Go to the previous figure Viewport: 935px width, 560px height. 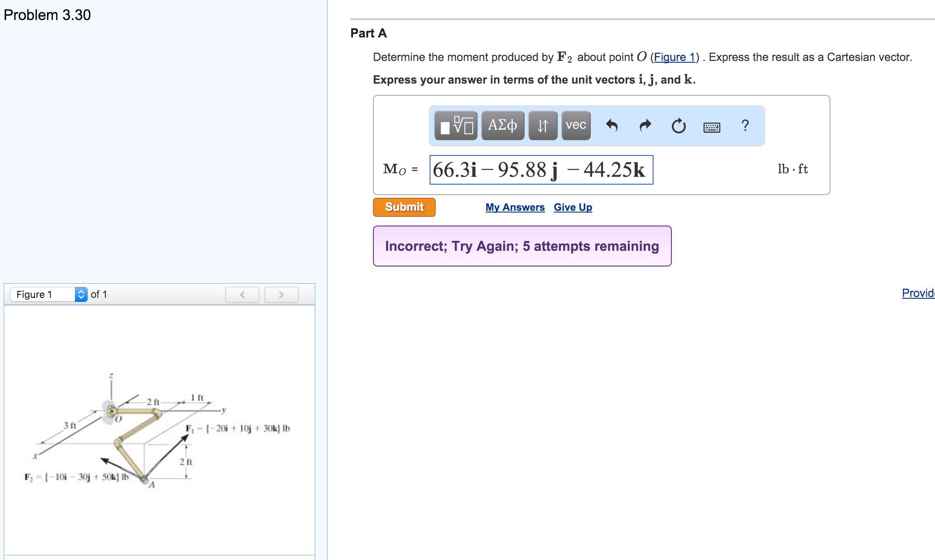click(x=242, y=294)
